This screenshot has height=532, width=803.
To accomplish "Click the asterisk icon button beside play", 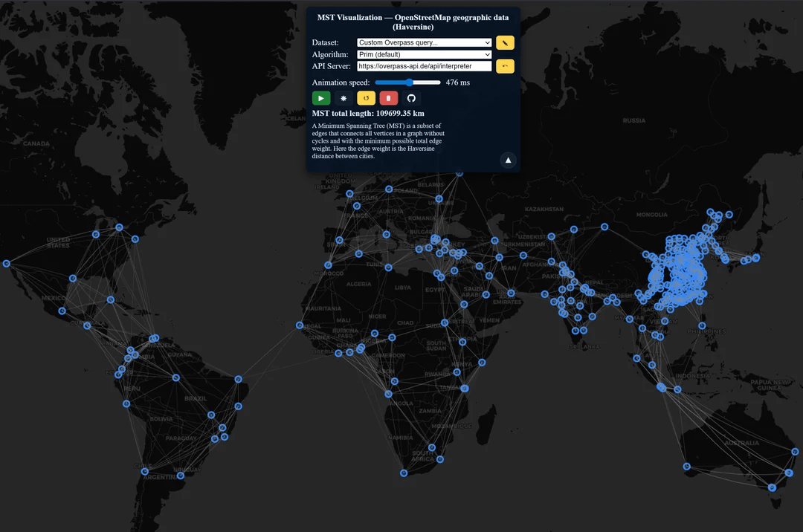I will [344, 98].
